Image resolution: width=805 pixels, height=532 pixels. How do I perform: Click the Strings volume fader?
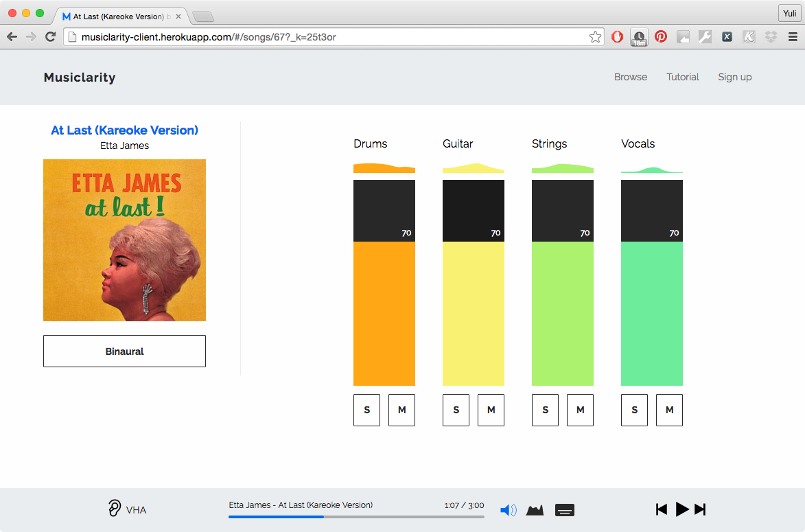coord(563,282)
